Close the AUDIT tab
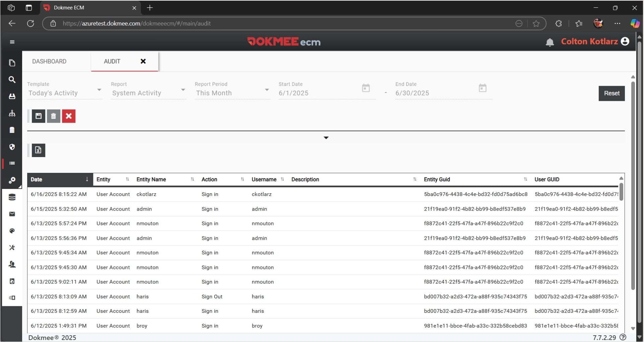This screenshot has height=342, width=644. tap(143, 61)
